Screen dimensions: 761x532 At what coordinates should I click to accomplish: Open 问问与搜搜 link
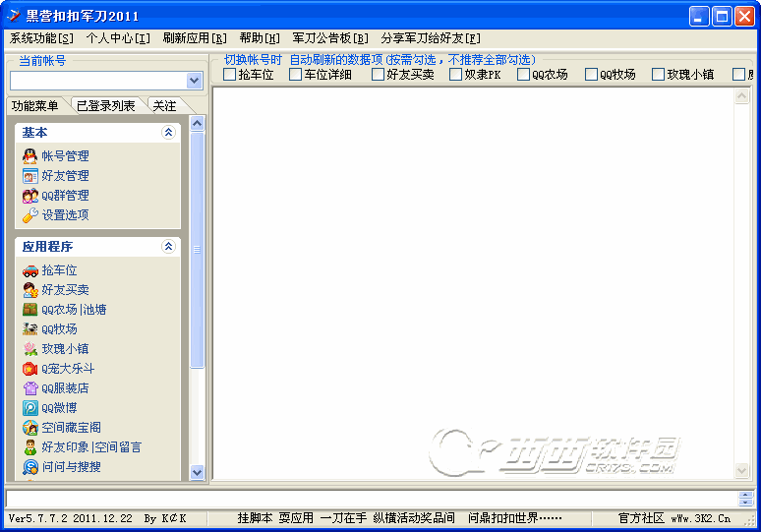pyautogui.click(x=72, y=466)
